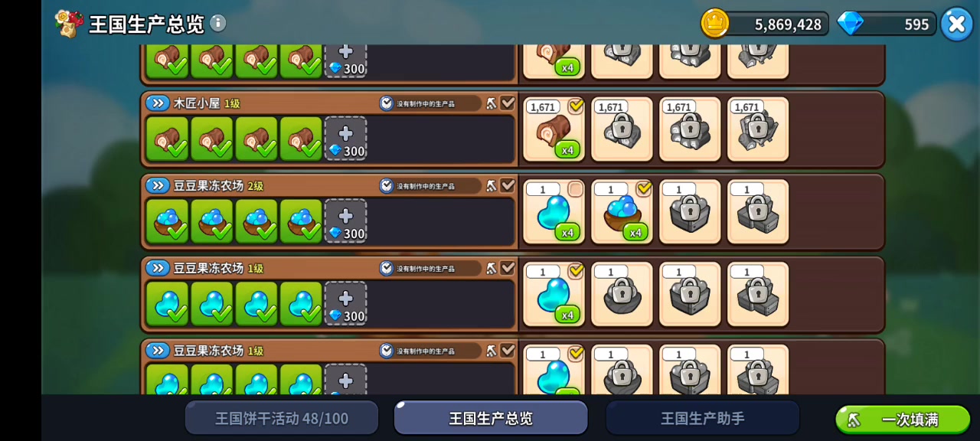Click the green 一次填满 button

tap(903, 420)
